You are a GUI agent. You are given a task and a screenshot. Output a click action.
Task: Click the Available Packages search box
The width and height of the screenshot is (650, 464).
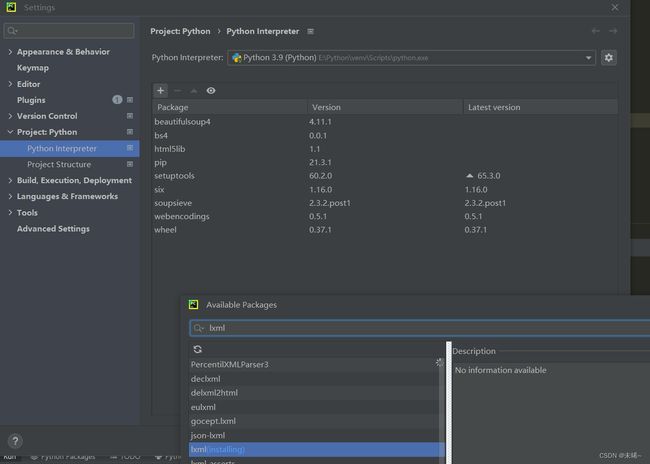tap(420, 328)
